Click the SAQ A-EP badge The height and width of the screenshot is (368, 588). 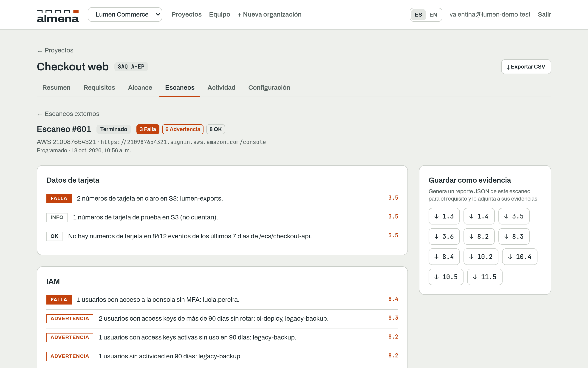point(131,67)
